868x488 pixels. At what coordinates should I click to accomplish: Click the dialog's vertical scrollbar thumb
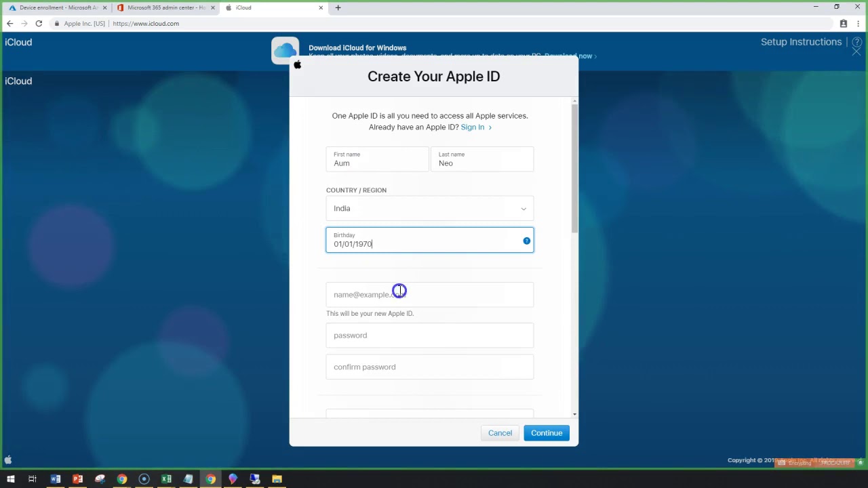point(574,168)
